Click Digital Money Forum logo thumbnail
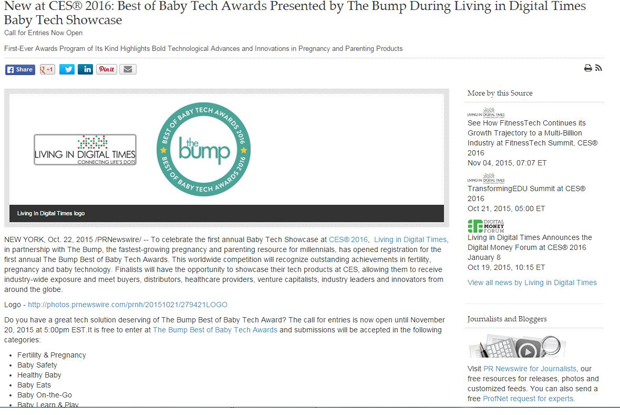This screenshot has height=415, width=620. point(486,226)
